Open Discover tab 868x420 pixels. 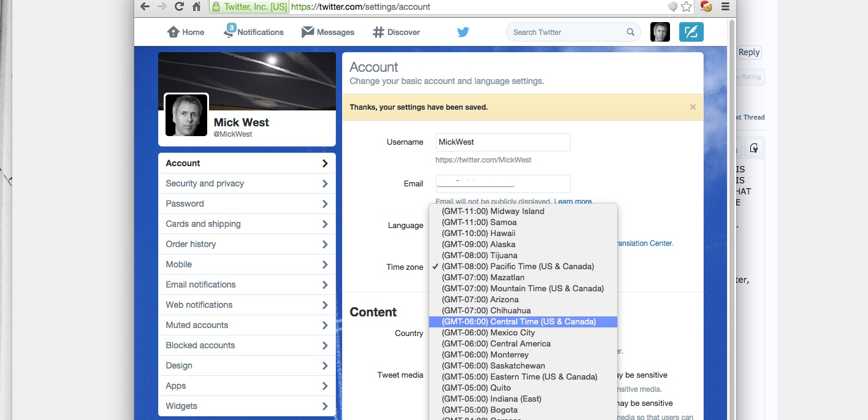(x=397, y=32)
